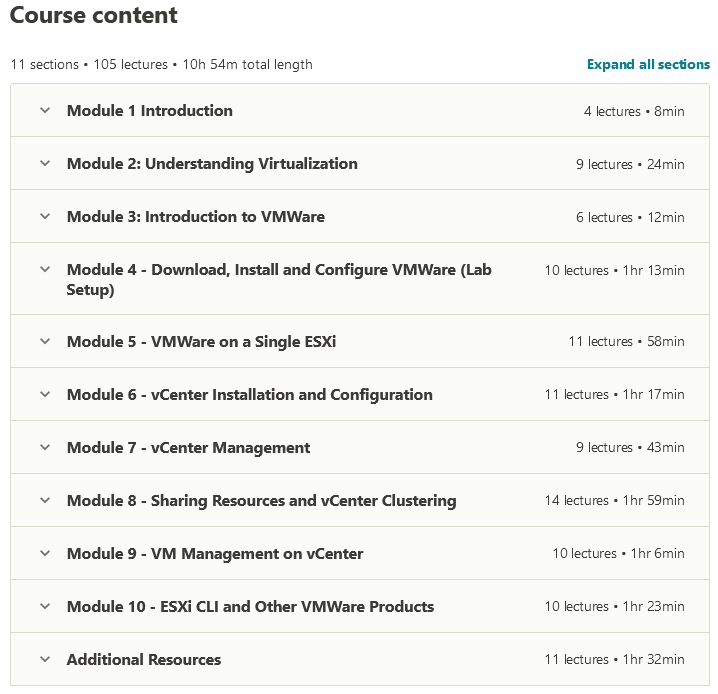Expand Module 1 Introduction chevron

pyautogui.click(x=44, y=111)
